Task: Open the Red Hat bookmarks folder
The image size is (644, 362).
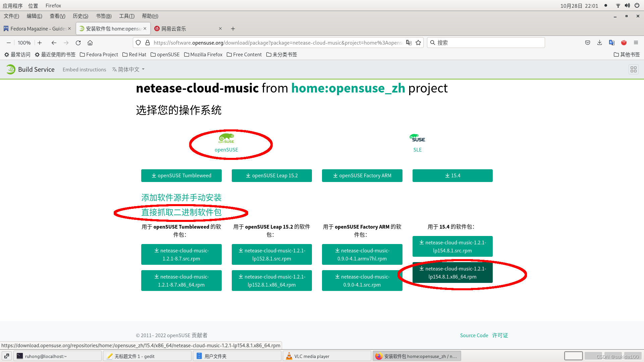Action: click(135, 54)
